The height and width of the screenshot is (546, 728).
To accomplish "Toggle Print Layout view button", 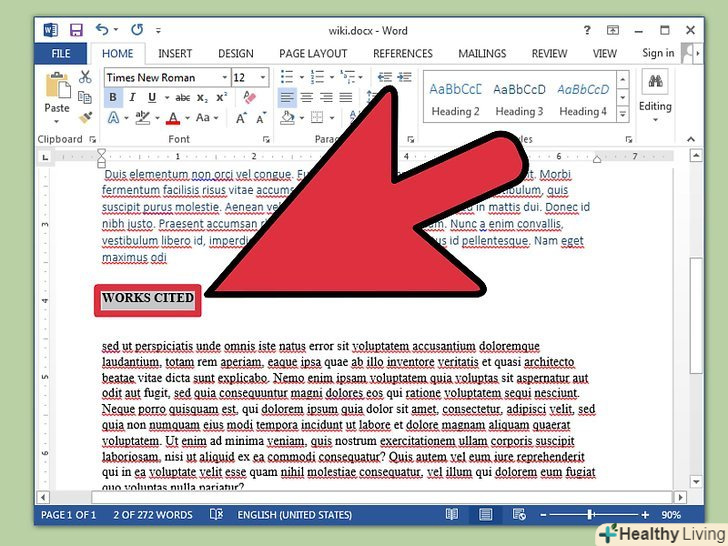I will coord(485,514).
